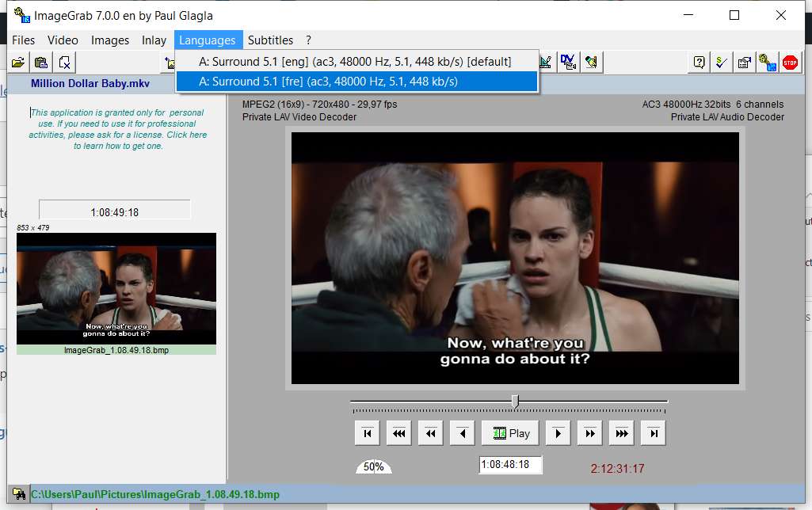Click the double-arrow rewind button
Screen dimensions: 812x510
430,433
